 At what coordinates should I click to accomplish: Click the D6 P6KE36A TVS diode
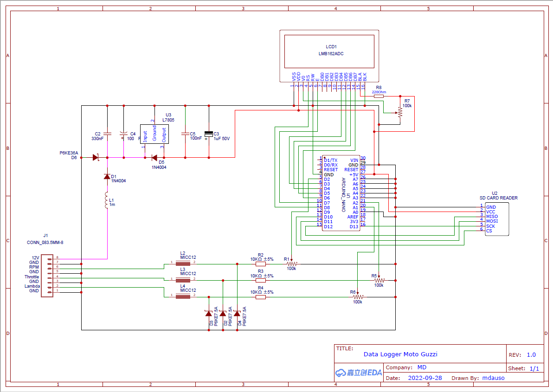tap(96, 158)
